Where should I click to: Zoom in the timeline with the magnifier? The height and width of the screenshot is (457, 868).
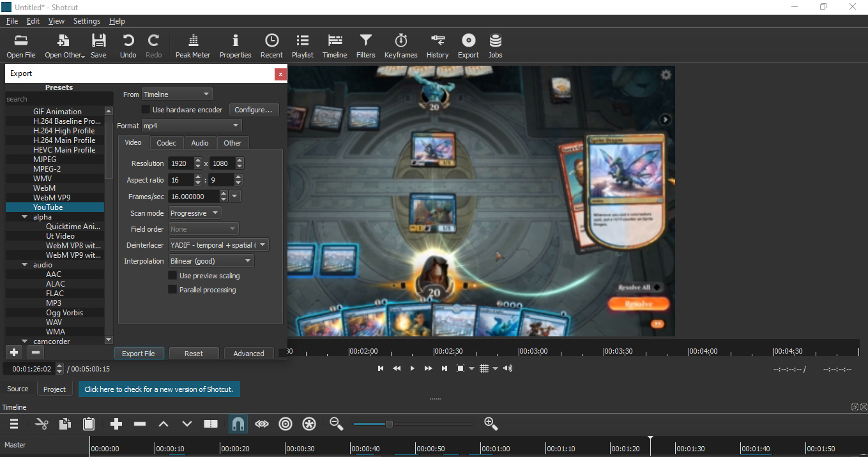click(491, 423)
